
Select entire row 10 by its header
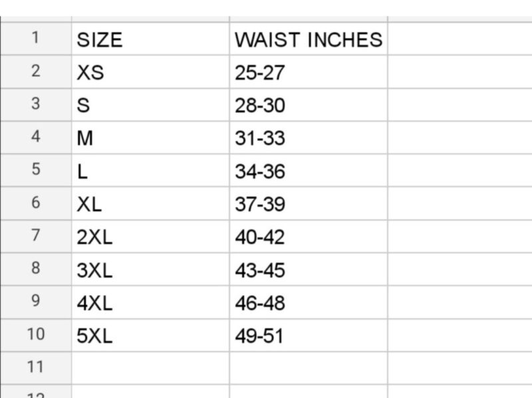(35, 335)
